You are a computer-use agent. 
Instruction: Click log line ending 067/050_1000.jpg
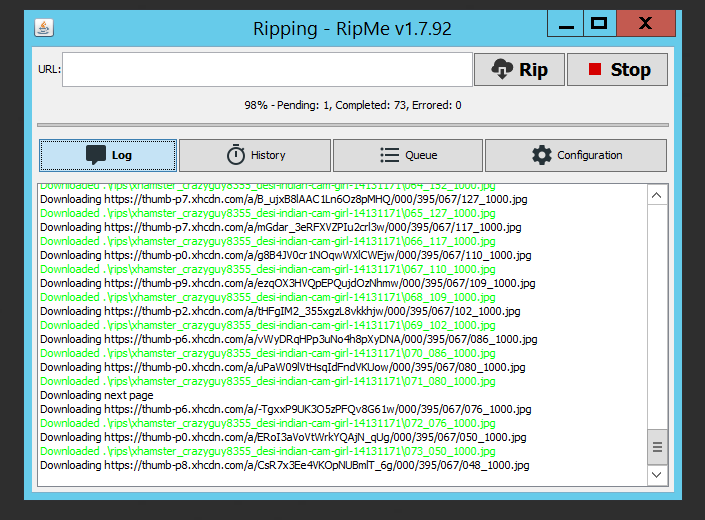click(x=283, y=437)
